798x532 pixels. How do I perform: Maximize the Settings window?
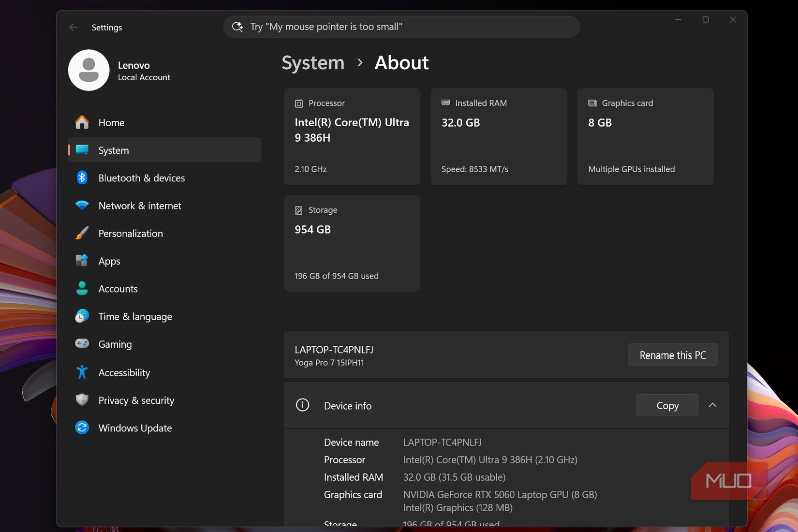click(706, 19)
